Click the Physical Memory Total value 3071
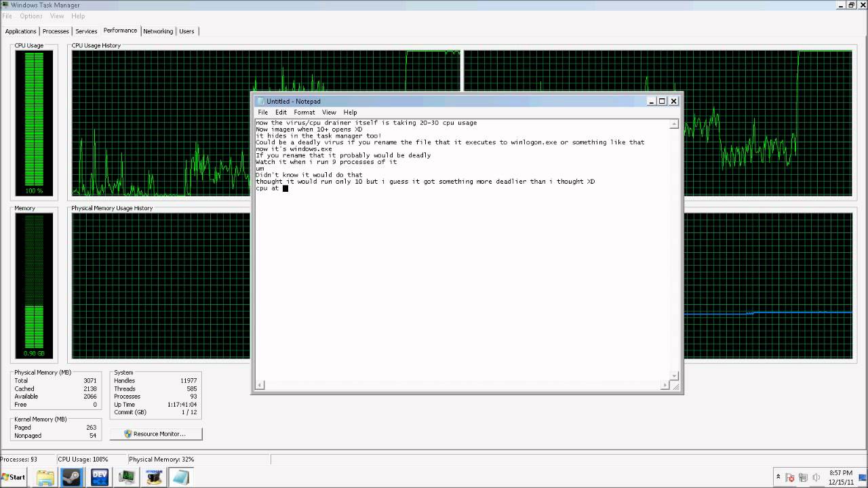This screenshot has height=488, width=868. point(90,381)
